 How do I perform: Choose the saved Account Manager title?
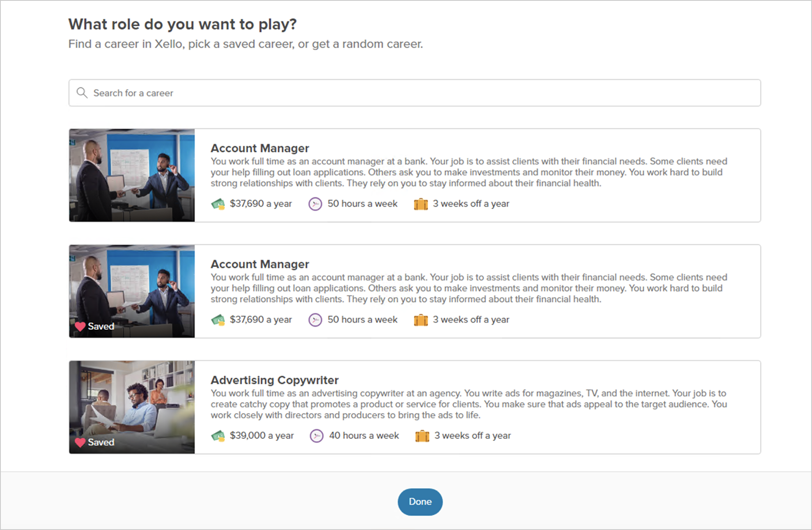259,264
